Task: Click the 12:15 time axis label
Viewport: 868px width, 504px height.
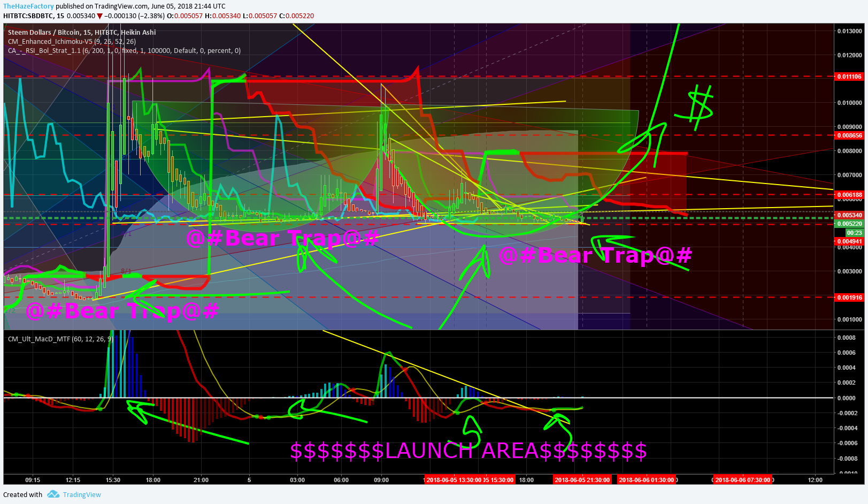Action: click(x=73, y=480)
